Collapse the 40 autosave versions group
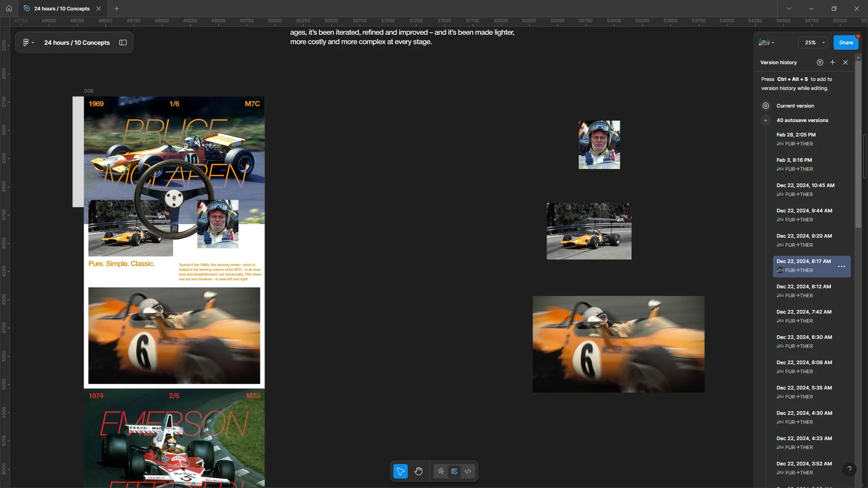The width and height of the screenshot is (868, 488). (765, 120)
